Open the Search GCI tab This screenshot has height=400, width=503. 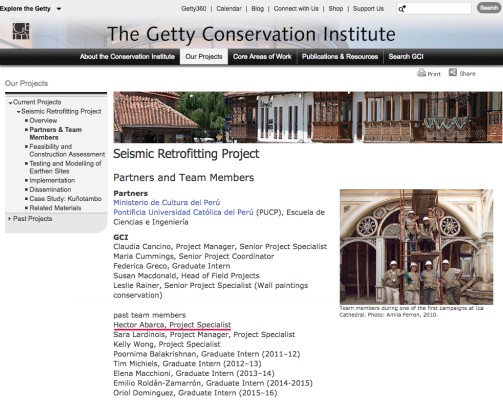406,57
